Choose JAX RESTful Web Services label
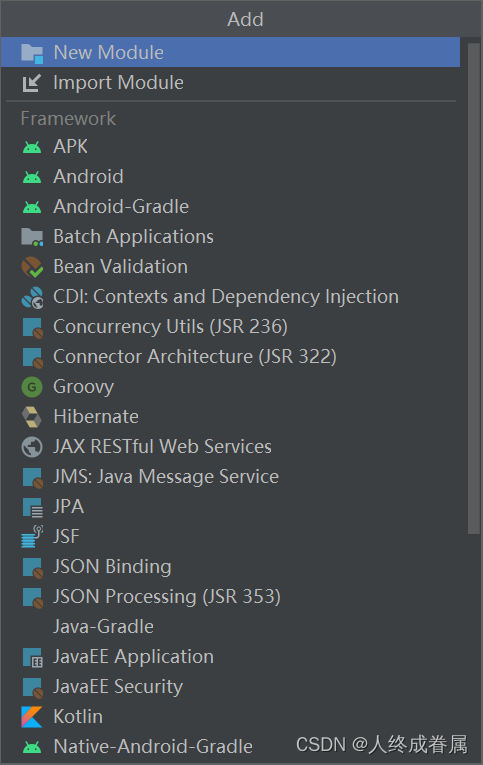The height and width of the screenshot is (765, 483). (x=162, y=447)
